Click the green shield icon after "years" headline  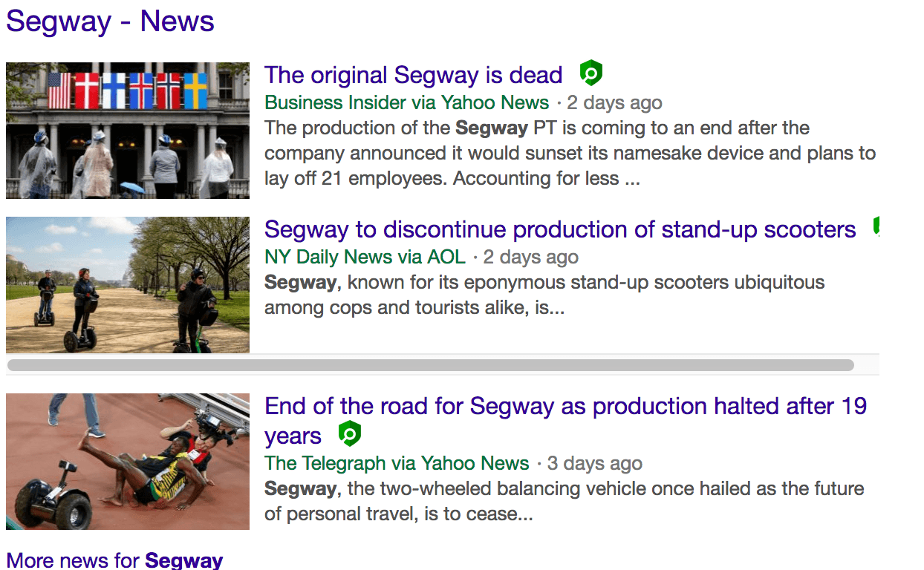click(349, 433)
